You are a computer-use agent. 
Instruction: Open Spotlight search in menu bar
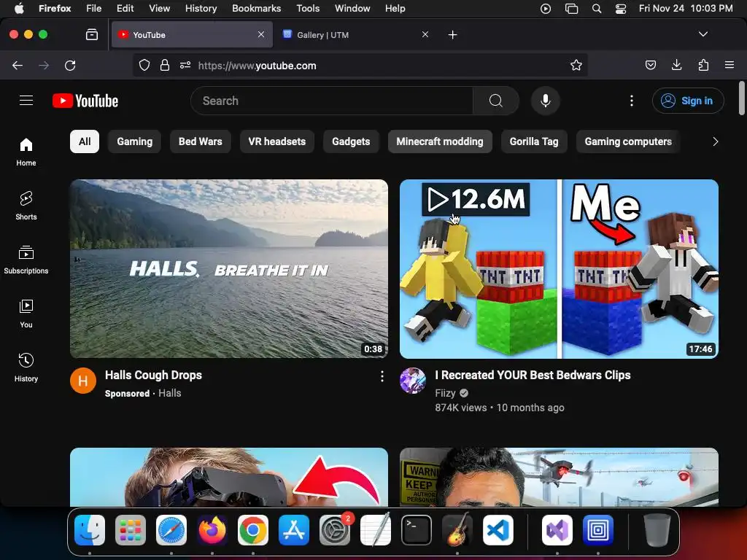point(597,8)
